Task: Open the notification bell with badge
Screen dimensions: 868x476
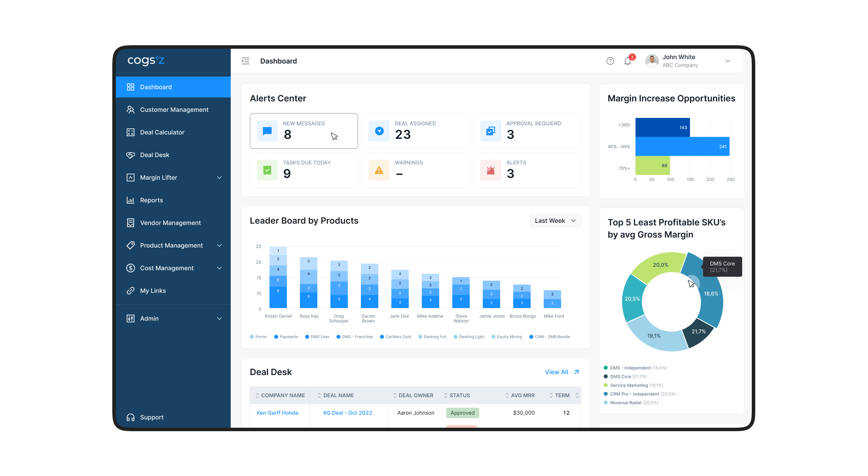Action: [x=628, y=61]
